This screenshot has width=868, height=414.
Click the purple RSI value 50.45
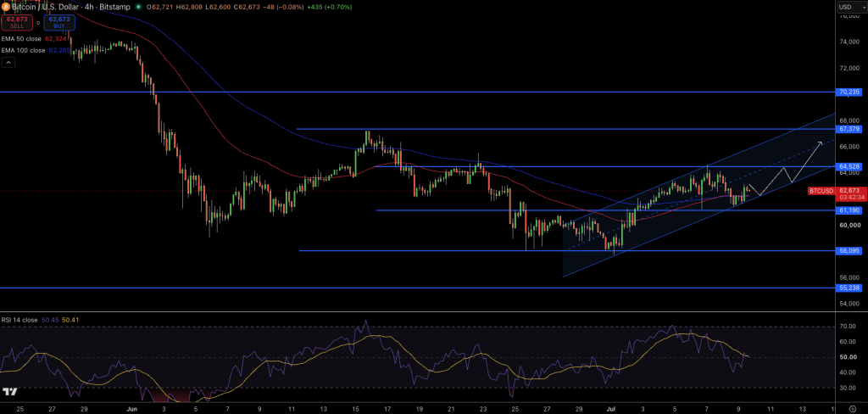coord(50,320)
